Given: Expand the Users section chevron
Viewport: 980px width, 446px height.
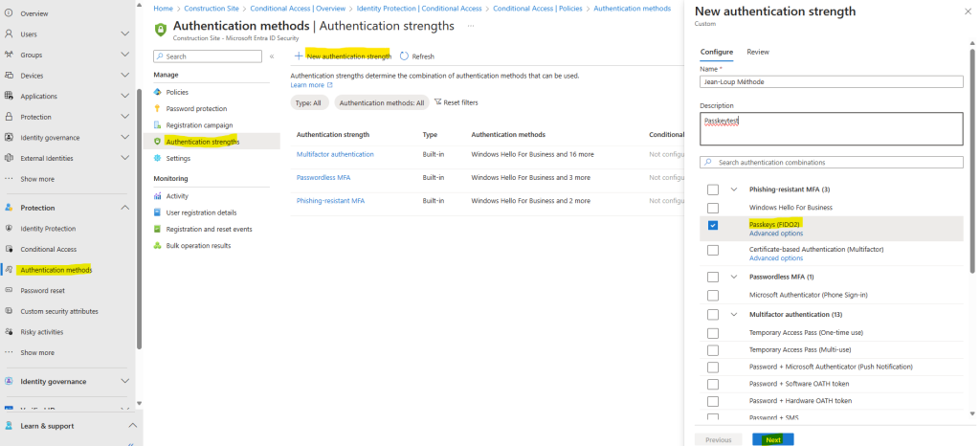Looking at the screenshot, I should click(125, 33).
